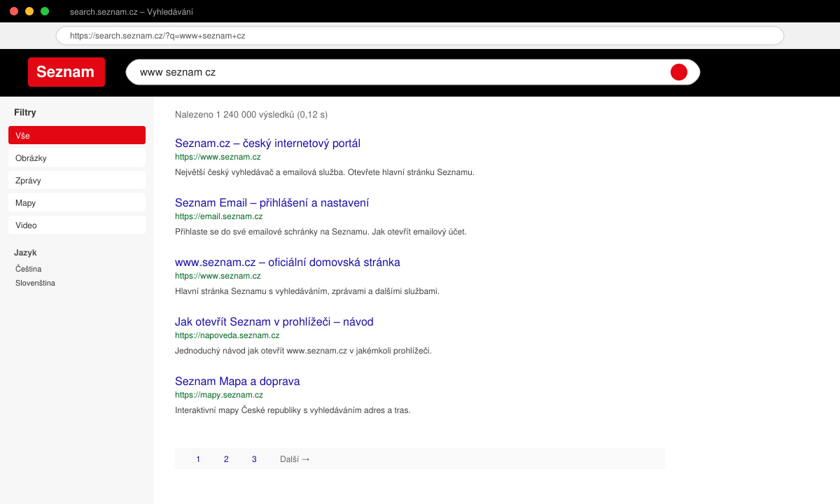840x504 pixels.
Task: Go to results page 1
Action: 198,459
